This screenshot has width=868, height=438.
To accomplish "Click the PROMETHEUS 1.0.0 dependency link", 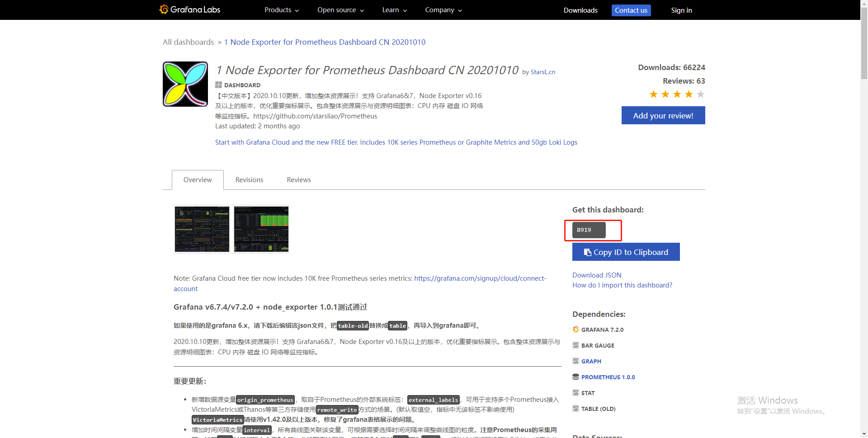I will (x=608, y=377).
